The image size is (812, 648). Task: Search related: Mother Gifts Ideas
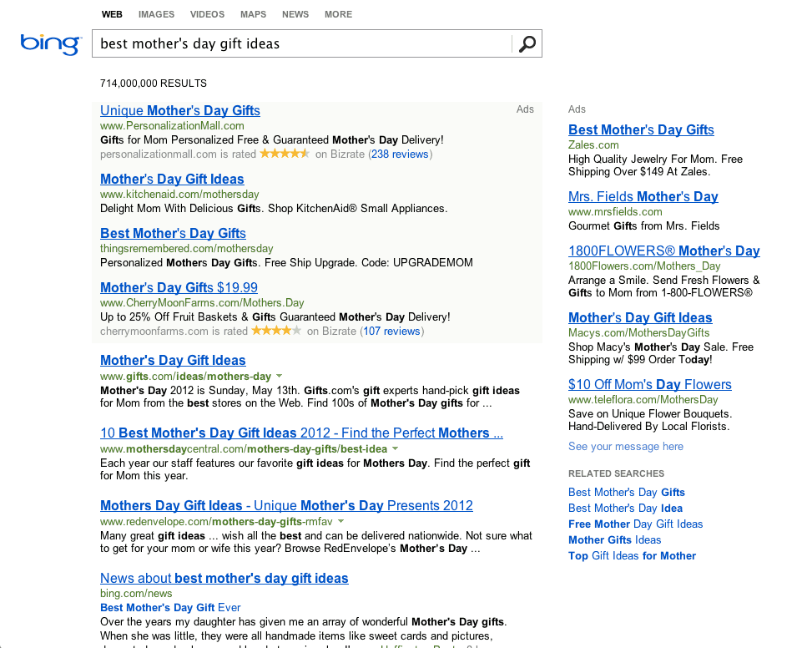[x=615, y=540]
